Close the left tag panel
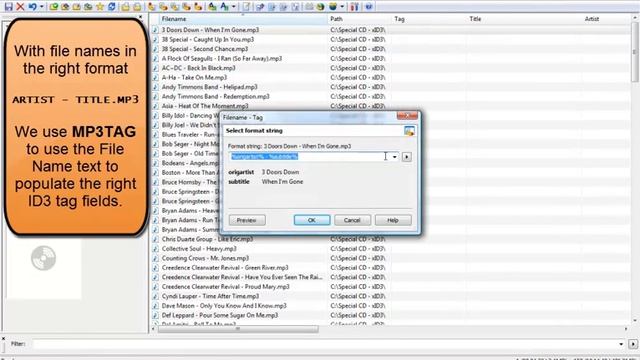Screen dimensions: 640x360 (x=140, y=17)
